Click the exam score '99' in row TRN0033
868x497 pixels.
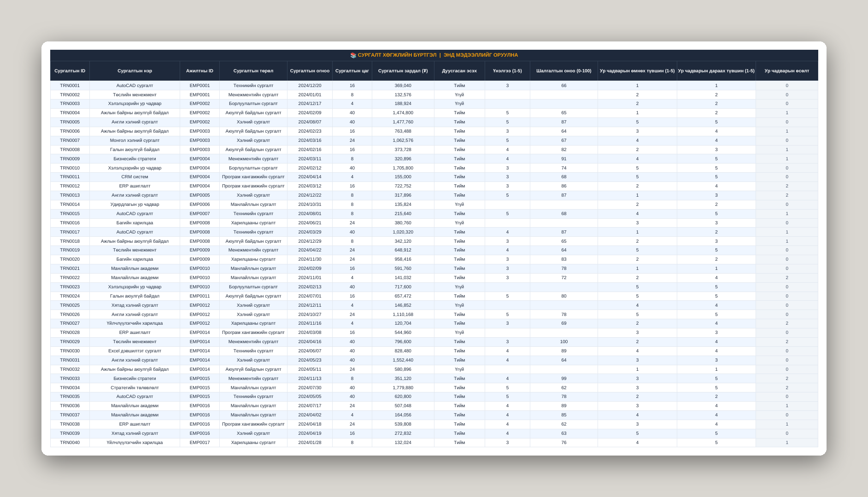(x=564, y=379)
